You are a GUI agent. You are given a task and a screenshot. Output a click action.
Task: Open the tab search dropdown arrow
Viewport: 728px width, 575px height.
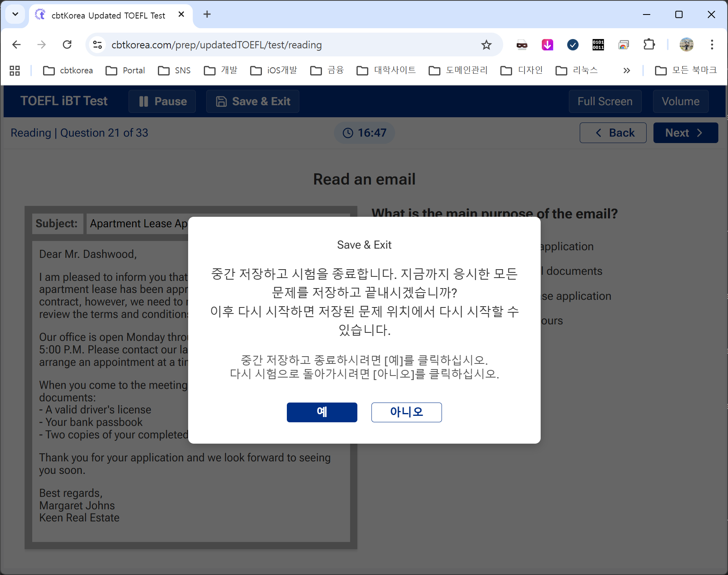tap(15, 15)
